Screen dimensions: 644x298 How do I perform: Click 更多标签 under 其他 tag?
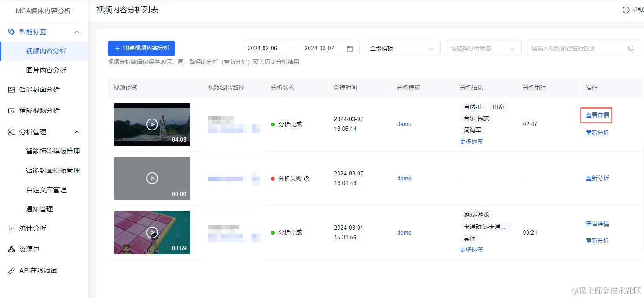(472, 250)
